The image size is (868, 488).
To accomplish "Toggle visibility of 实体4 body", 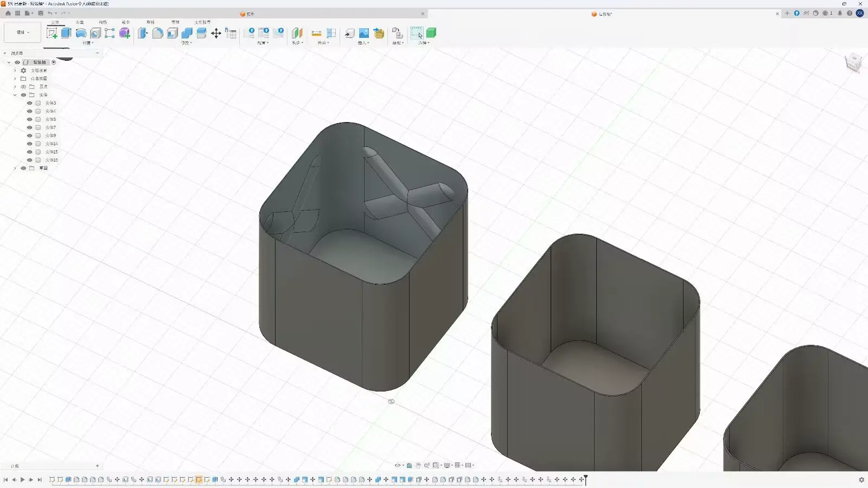I will click(x=30, y=111).
